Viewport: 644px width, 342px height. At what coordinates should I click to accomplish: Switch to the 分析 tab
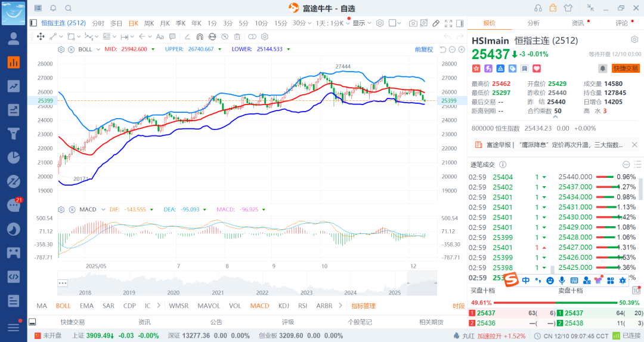pos(533,23)
